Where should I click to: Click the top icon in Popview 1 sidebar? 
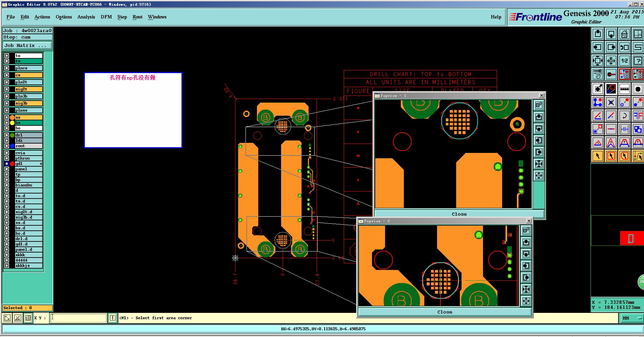click(539, 105)
